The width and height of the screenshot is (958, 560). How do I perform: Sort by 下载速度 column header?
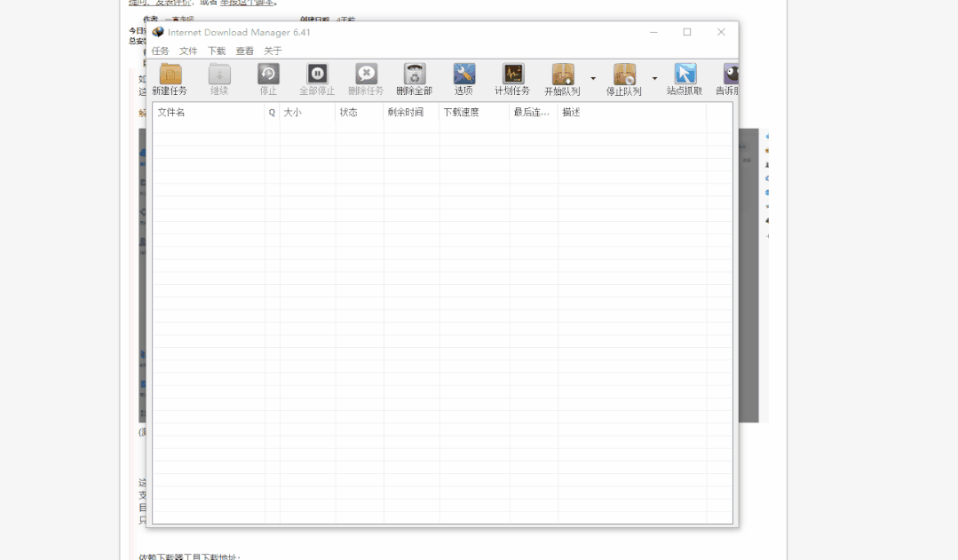(474, 113)
